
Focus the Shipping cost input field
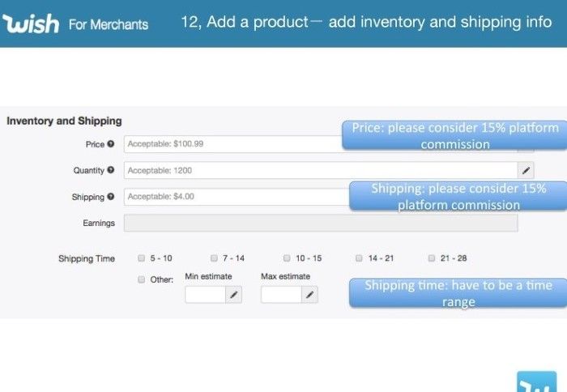(x=237, y=197)
